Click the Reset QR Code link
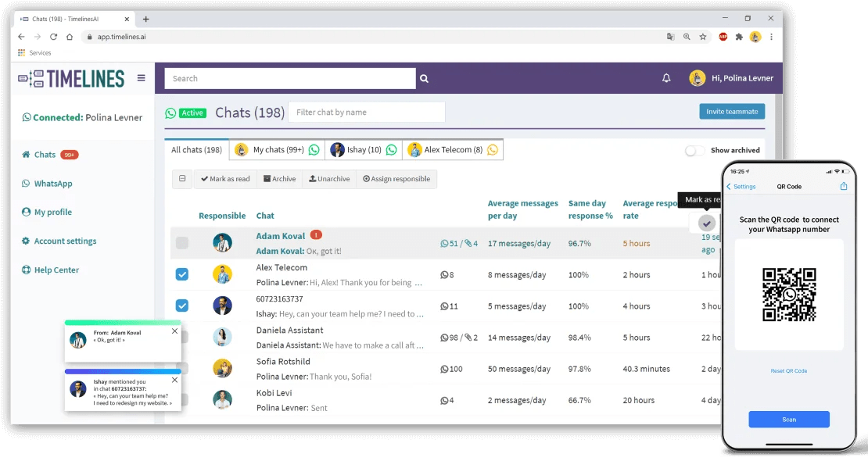 [x=789, y=370]
